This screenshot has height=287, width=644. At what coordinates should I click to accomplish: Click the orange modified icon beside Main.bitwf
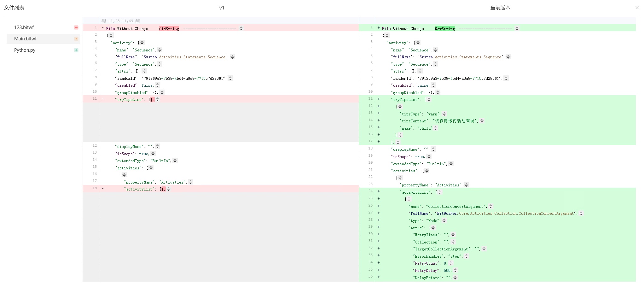[x=76, y=39]
